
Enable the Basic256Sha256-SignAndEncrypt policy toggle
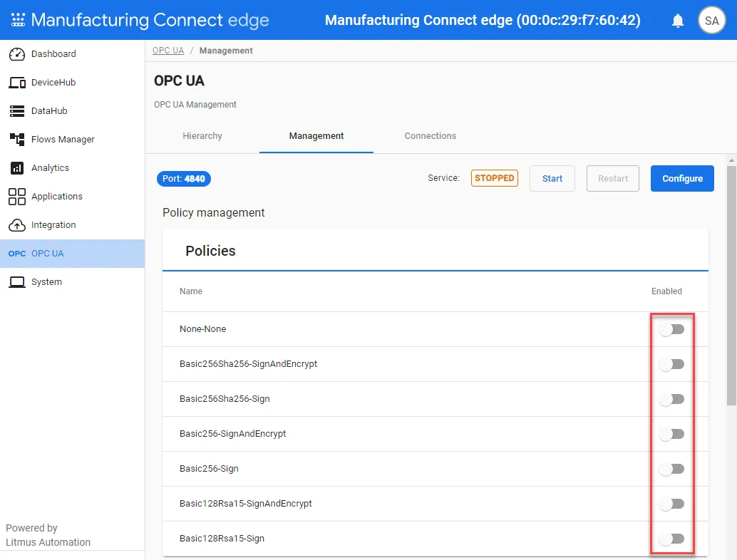tap(671, 364)
